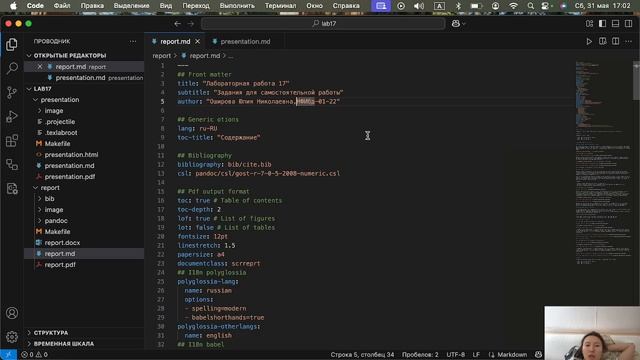Image resolution: width=640 pixels, height=360 pixels.
Task: Run the file with the play icon
Action: pyautogui.click(x=589, y=41)
